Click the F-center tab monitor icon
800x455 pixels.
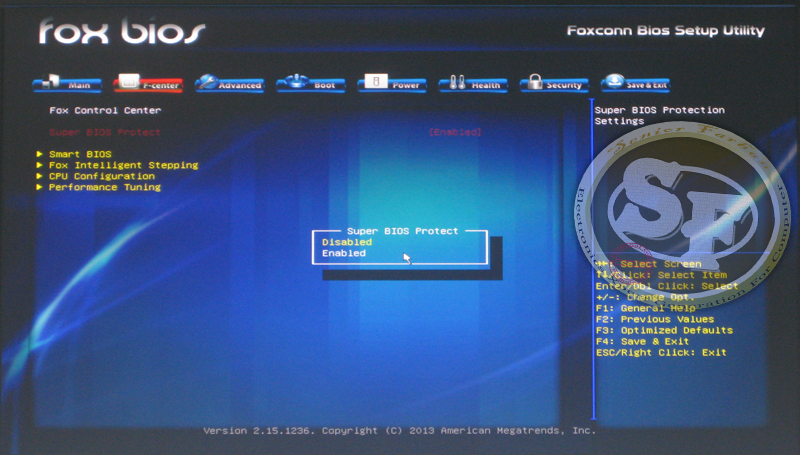click(129, 81)
